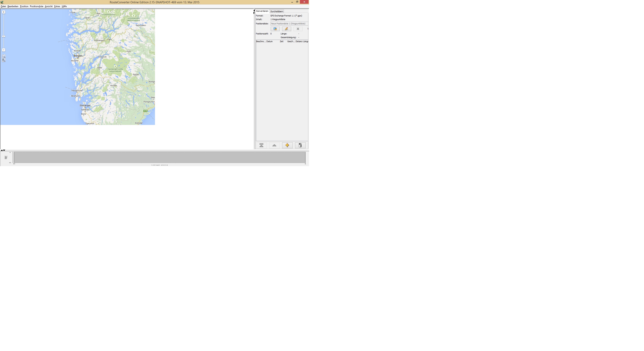Click the map zoom in plus button
The image size is (644, 351).
click(x=3, y=12)
